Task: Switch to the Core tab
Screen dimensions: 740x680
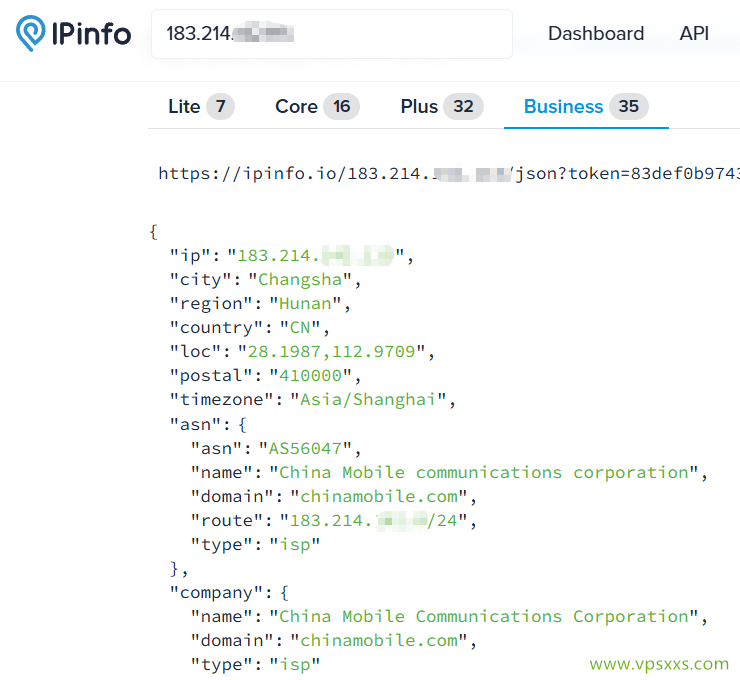Action: (x=317, y=107)
